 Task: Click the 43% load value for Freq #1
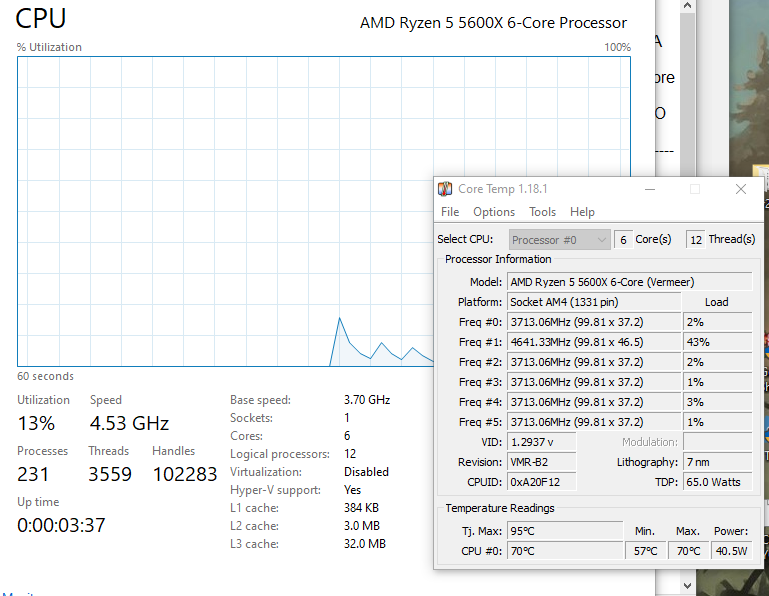718,342
